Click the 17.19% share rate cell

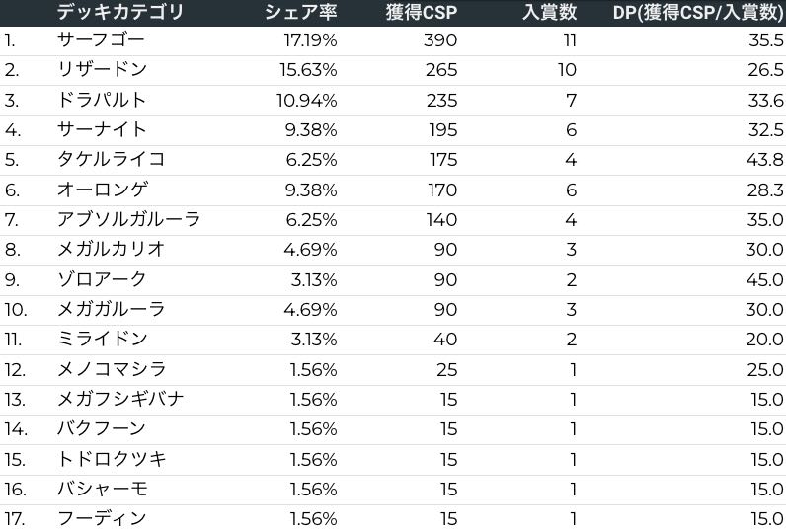tap(309, 40)
